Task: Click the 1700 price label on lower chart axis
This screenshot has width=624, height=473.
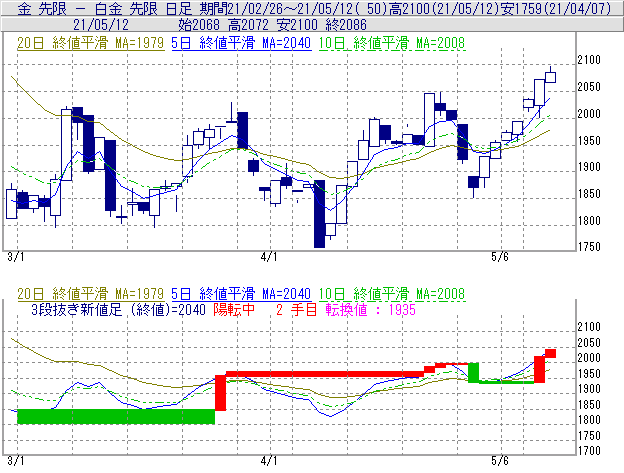Action: 589,451
